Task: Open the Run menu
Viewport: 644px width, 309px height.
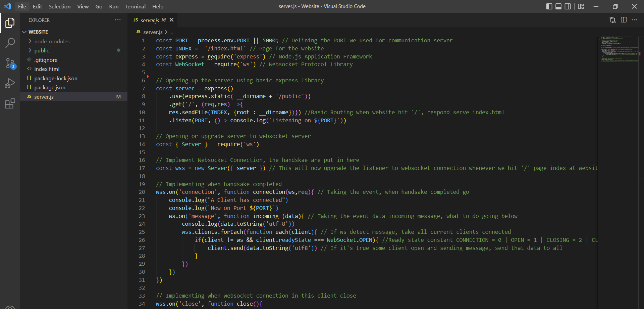Action: [x=114, y=6]
